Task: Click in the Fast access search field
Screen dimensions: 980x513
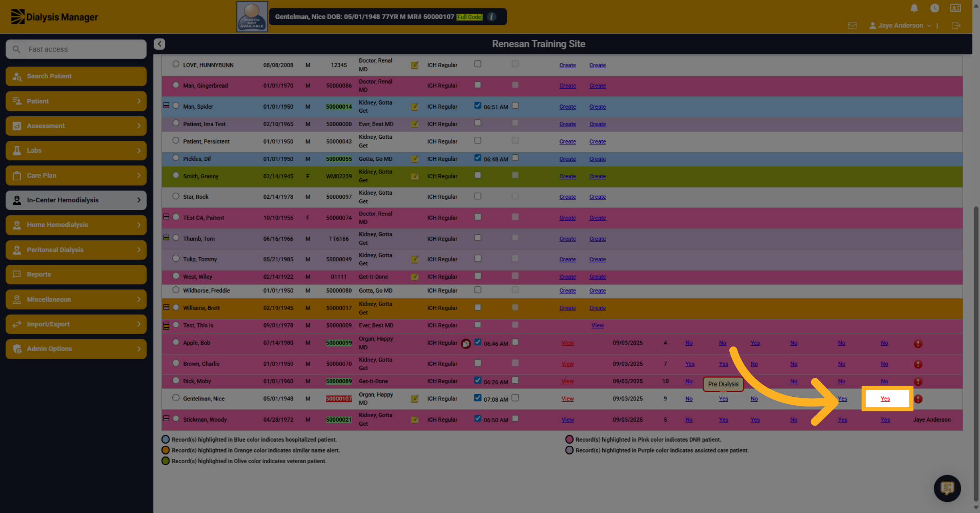Action: [76, 49]
